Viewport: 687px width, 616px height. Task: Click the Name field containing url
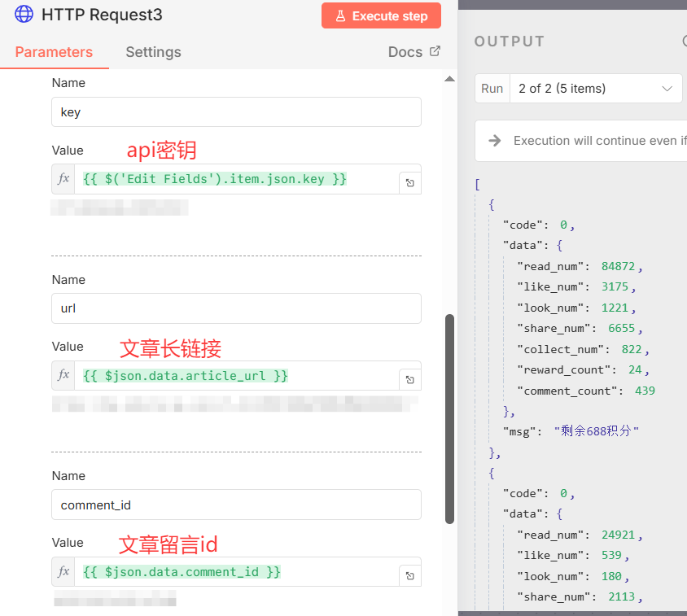tap(236, 308)
